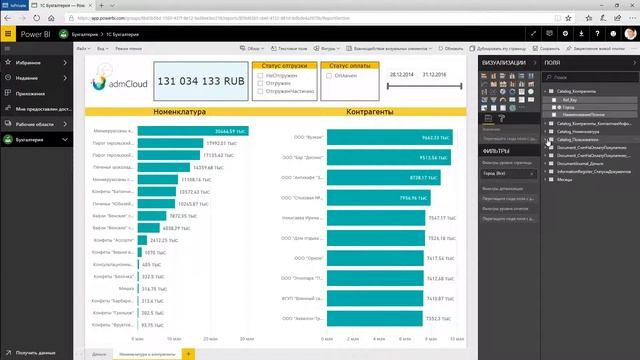This screenshot has width=640, height=360.
Task: Check the Отгружен checkbox
Action: [260, 83]
